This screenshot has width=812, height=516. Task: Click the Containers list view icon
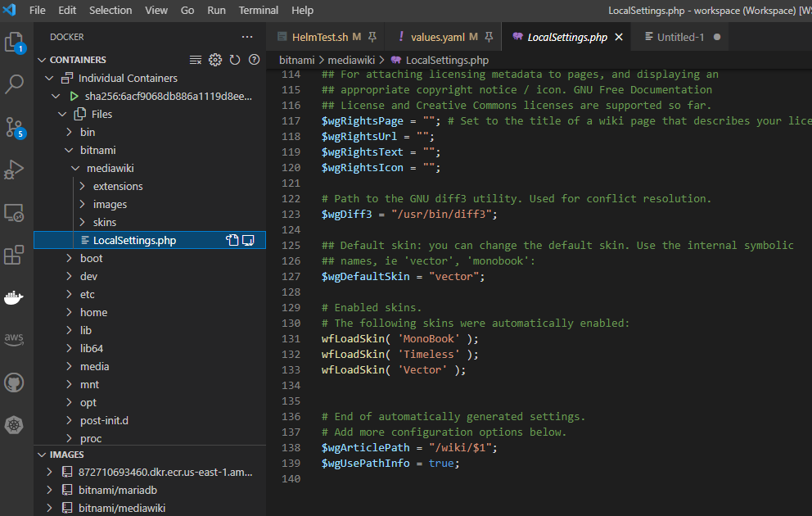click(x=196, y=60)
